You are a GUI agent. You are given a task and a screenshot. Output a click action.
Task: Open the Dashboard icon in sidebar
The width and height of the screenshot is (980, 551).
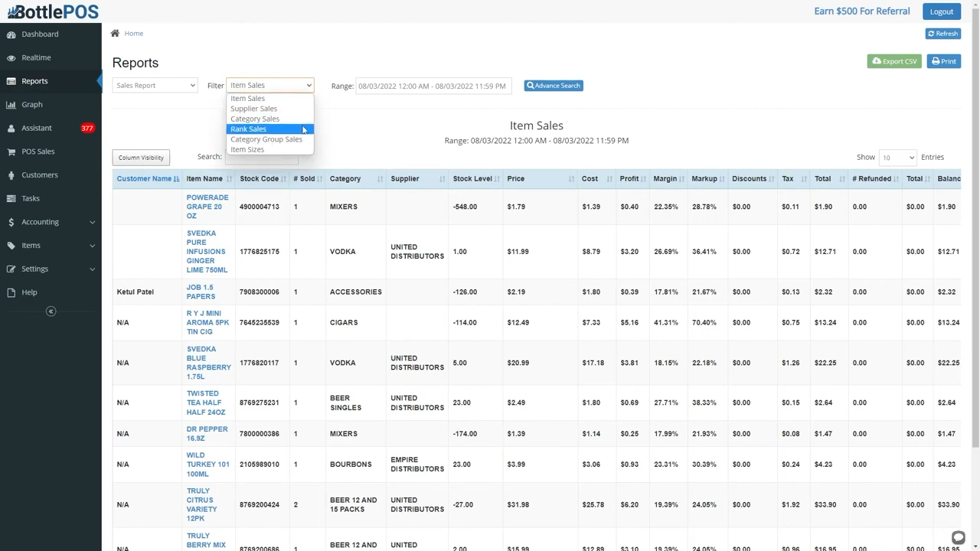point(11,34)
